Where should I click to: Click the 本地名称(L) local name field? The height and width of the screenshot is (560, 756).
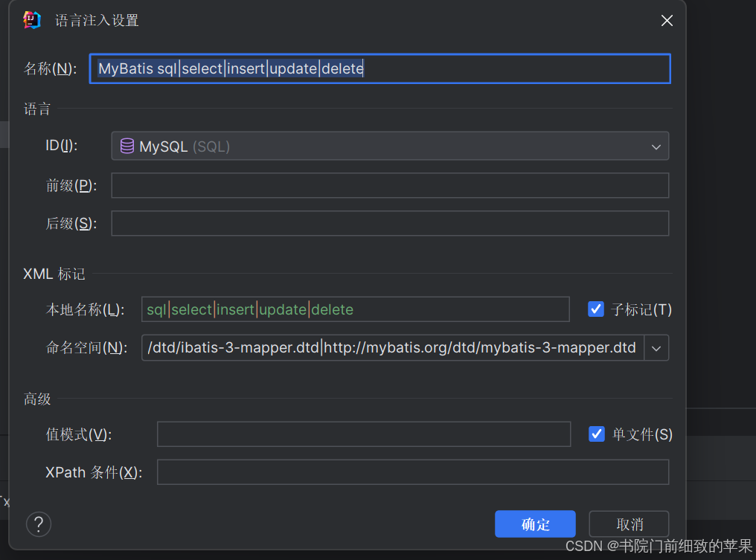(356, 309)
